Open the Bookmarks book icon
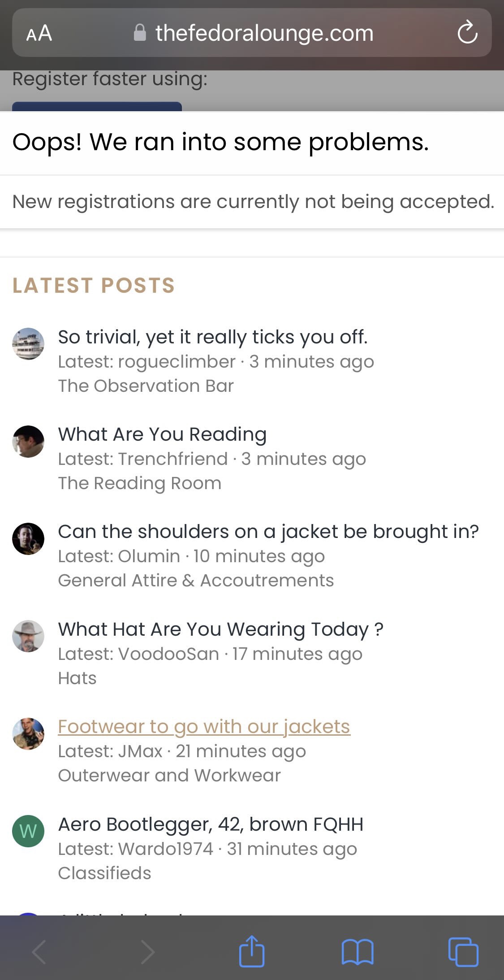 click(358, 951)
